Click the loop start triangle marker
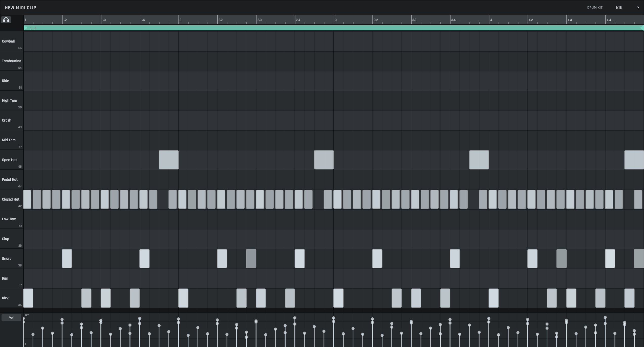 click(25, 28)
